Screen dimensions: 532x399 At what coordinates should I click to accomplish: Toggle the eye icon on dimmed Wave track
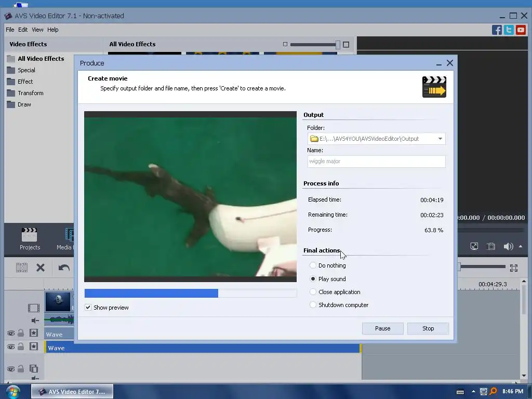11,333
